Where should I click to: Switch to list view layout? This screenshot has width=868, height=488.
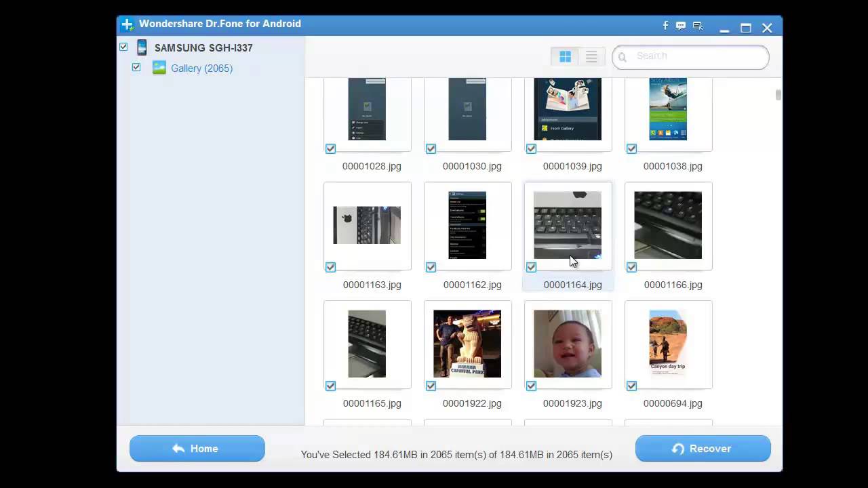click(591, 57)
